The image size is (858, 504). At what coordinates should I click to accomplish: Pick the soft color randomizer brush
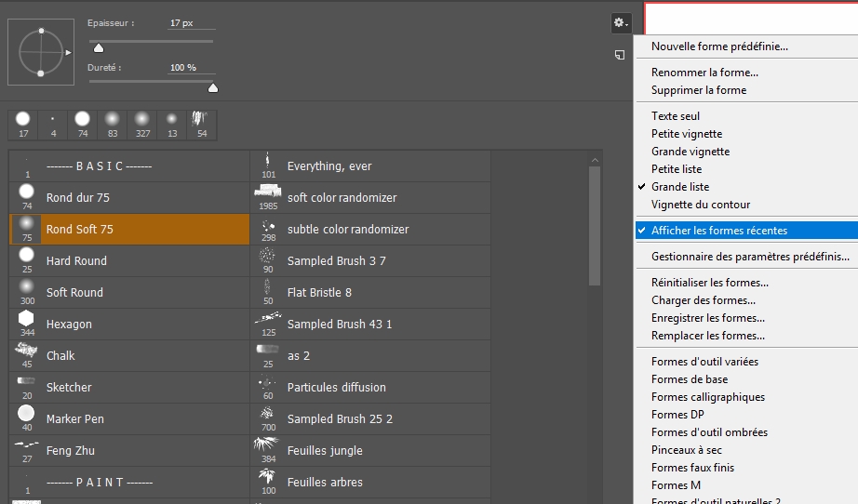pyautogui.click(x=369, y=197)
